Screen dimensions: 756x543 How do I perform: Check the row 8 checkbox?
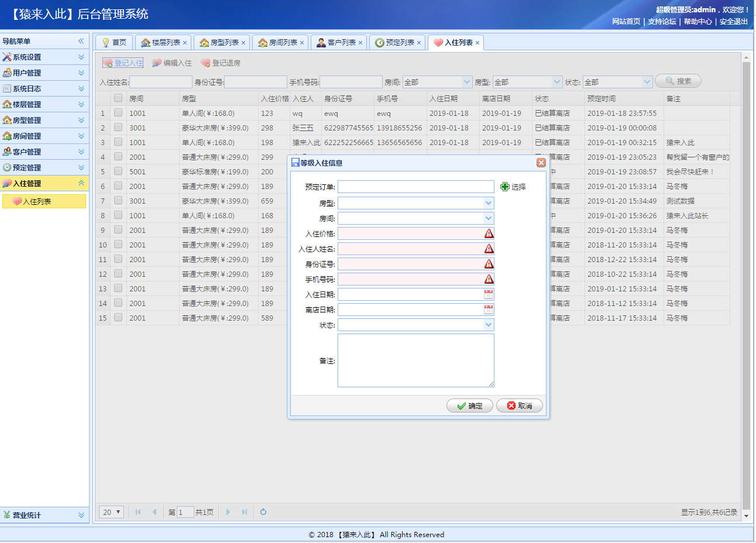click(x=118, y=215)
